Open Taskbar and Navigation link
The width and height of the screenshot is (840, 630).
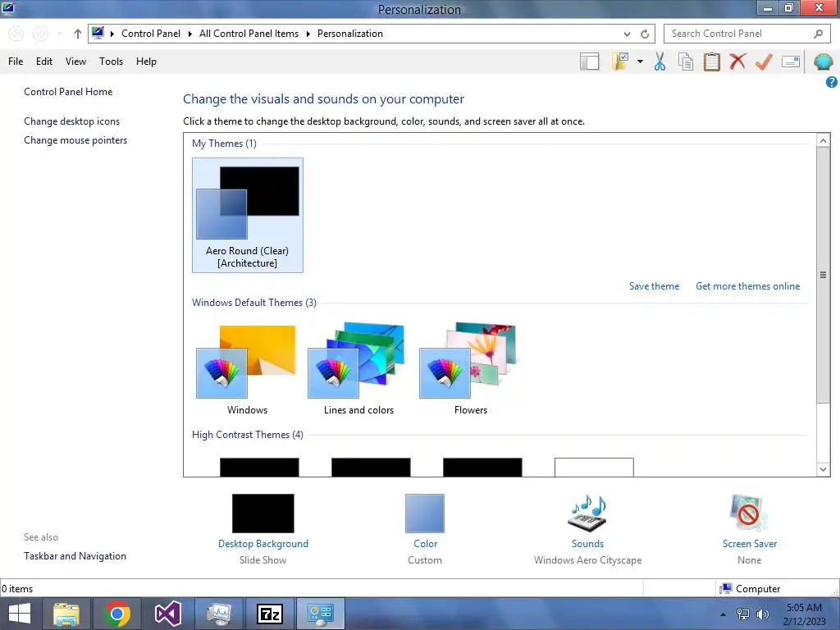75,556
